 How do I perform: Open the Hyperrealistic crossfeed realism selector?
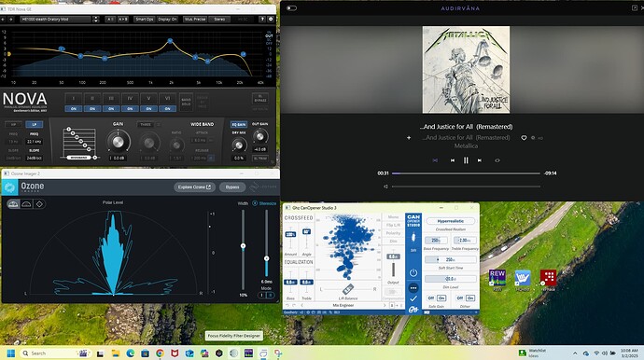[x=450, y=221]
